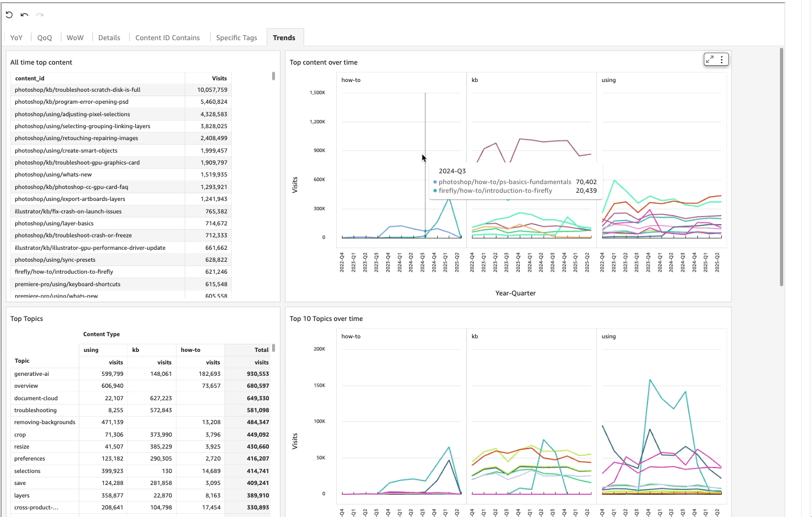Click the 680,597 total value
The height and width of the screenshot is (517, 812).
pos(258,386)
